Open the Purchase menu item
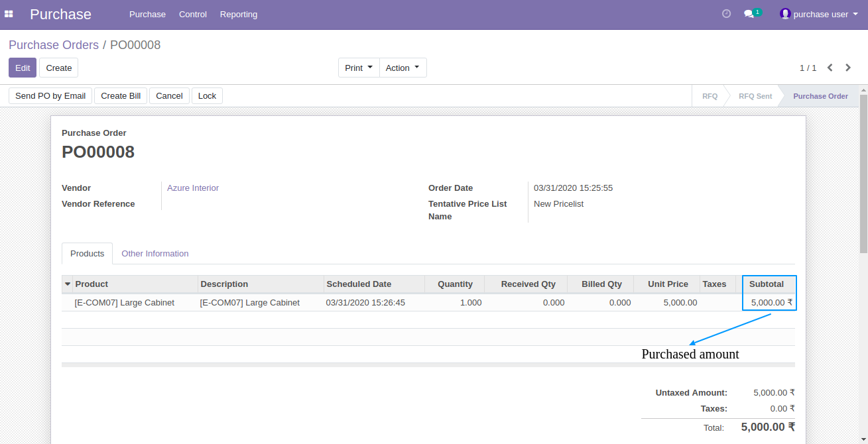Screen dimensions: 868x444 [147, 14]
